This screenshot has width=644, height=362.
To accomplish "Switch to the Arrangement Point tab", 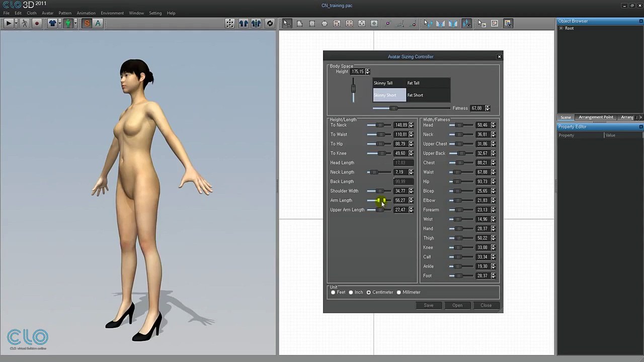I will [596, 117].
